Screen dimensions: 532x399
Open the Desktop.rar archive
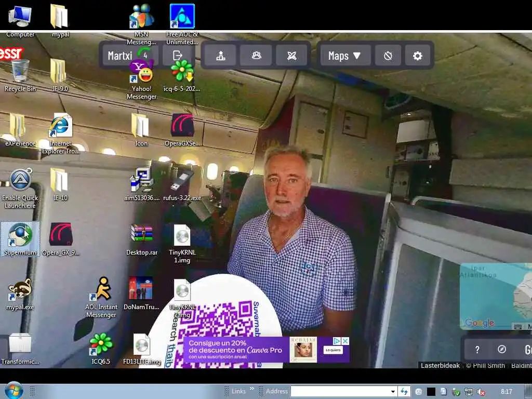tap(141, 239)
